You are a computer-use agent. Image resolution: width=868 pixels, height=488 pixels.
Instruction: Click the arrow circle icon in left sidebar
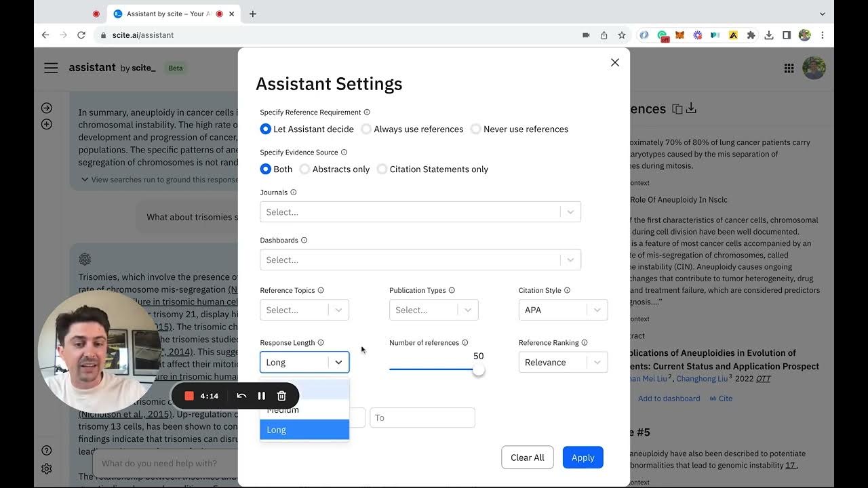pos(46,108)
